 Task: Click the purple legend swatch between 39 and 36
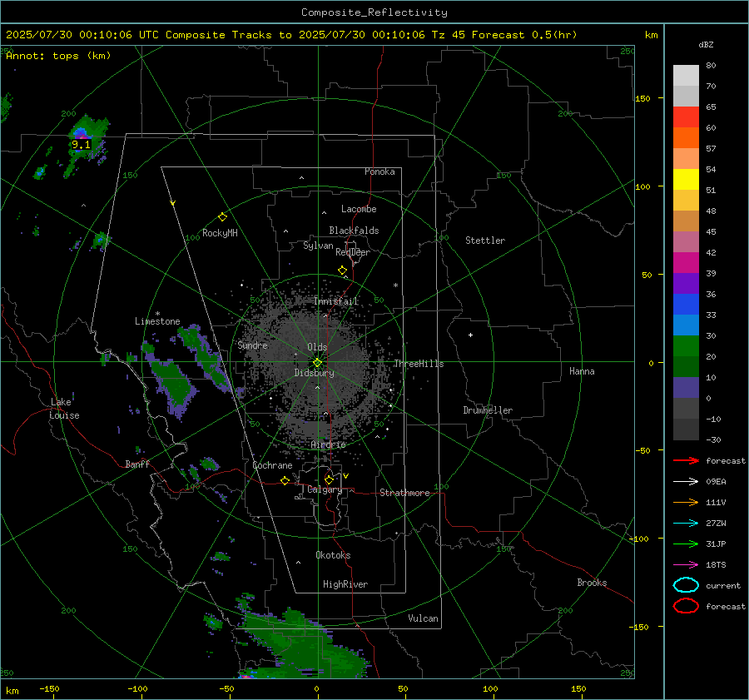point(686,283)
